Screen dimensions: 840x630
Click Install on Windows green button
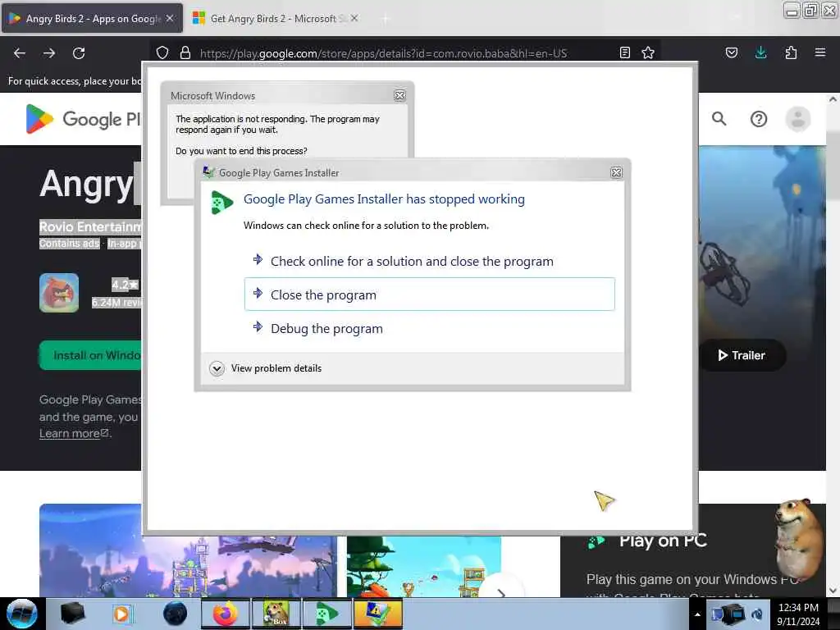[x=90, y=355]
